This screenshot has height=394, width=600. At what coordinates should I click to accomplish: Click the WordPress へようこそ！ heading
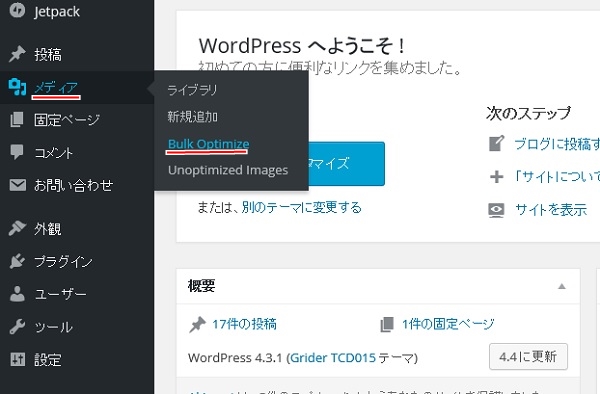(302, 46)
